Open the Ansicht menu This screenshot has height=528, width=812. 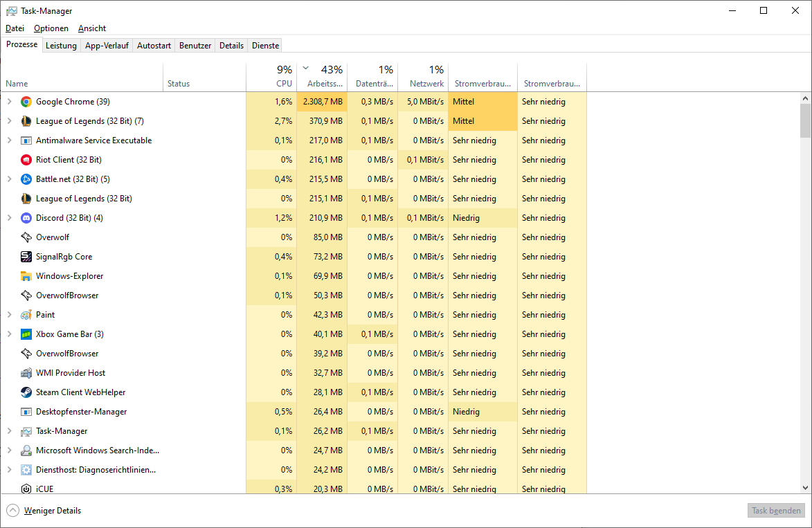(x=92, y=28)
